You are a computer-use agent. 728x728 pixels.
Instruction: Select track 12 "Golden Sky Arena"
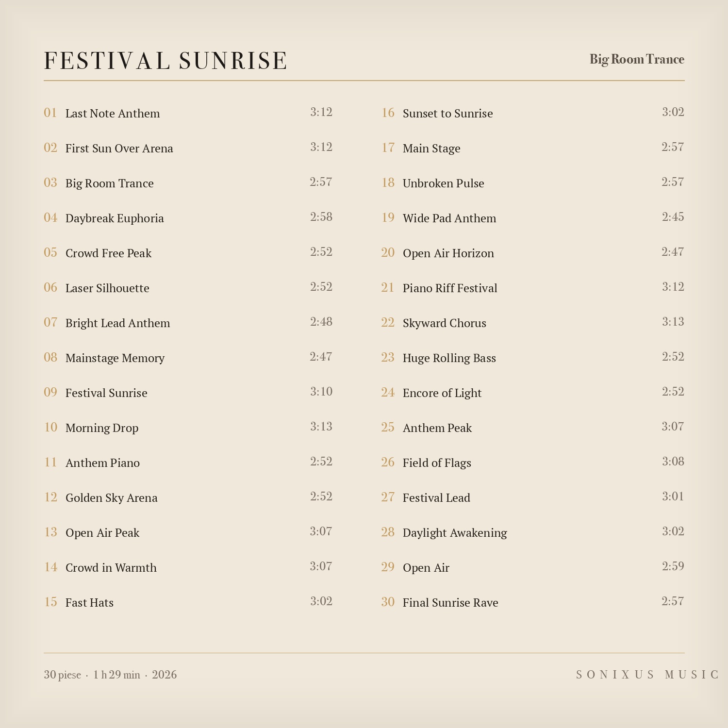coord(188,497)
